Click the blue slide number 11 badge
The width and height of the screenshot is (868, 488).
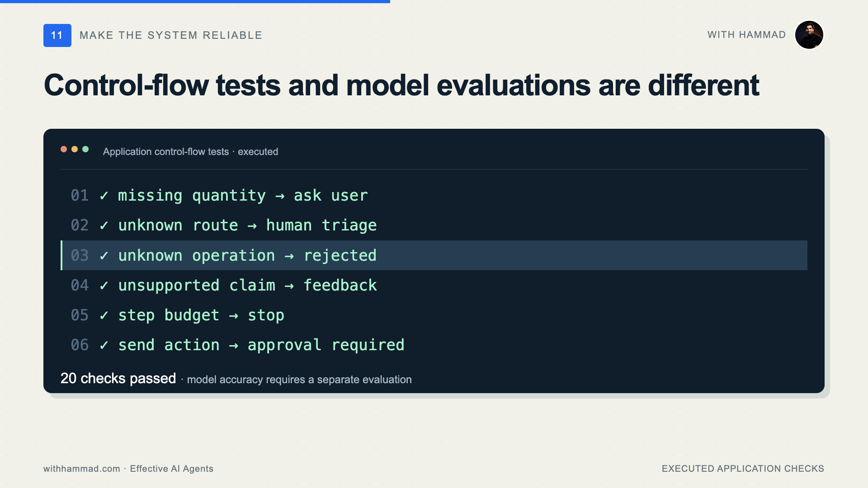(x=57, y=35)
